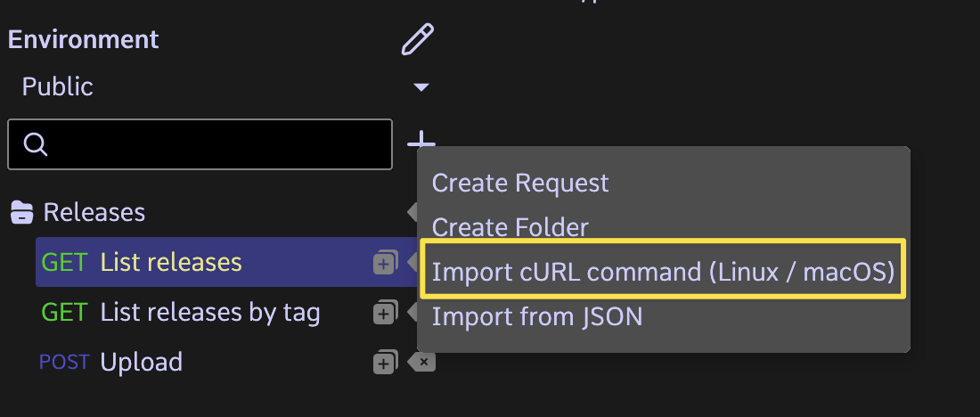The height and width of the screenshot is (417, 980).
Task: Select Import cURL command (Linux / macOS)
Action: [x=663, y=271]
